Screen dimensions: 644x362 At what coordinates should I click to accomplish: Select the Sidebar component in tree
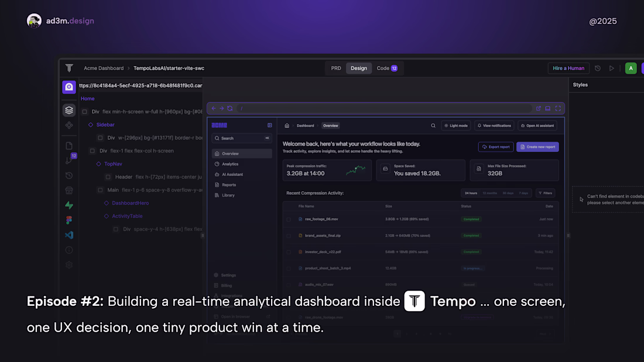(105, 125)
